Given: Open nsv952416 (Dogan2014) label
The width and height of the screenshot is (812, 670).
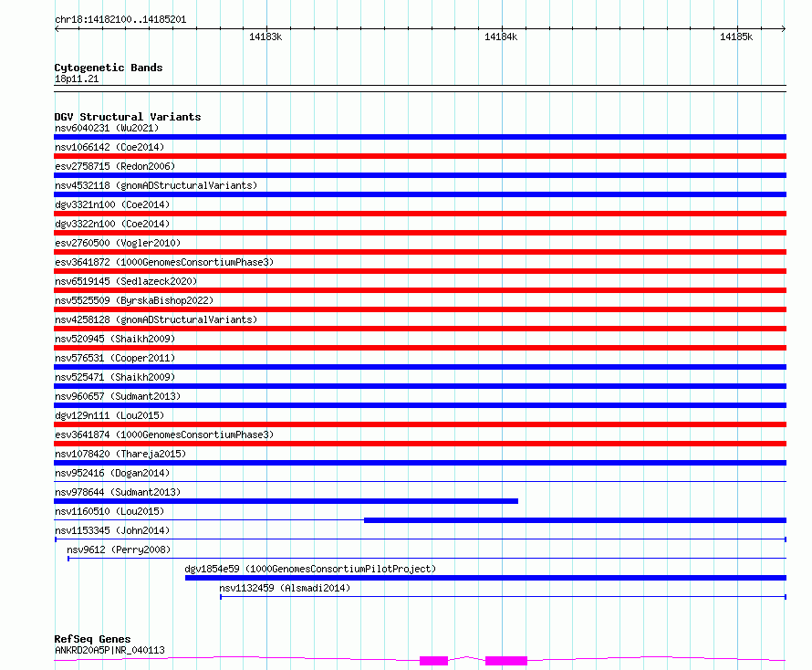Looking at the screenshot, I should pyautogui.click(x=112, y=473).
